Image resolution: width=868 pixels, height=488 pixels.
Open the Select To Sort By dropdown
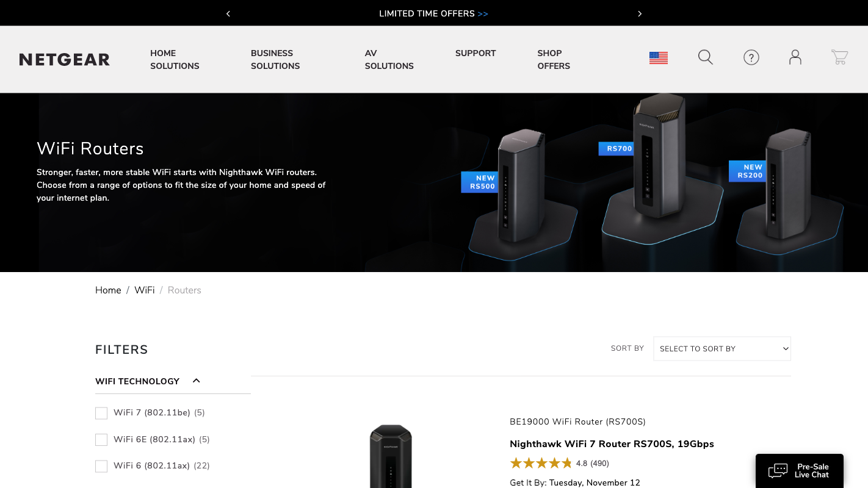coord(722,348)
